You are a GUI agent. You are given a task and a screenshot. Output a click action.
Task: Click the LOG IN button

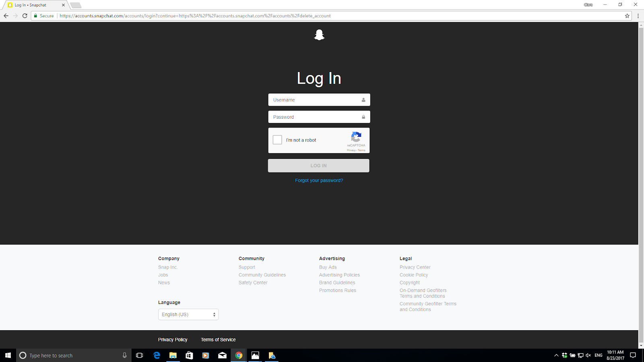click(319, 166)
